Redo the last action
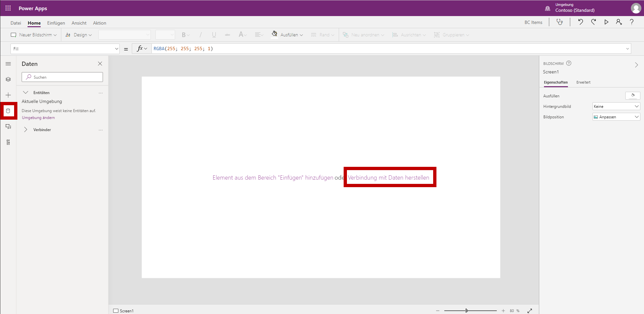 click(x=594, y=22)
